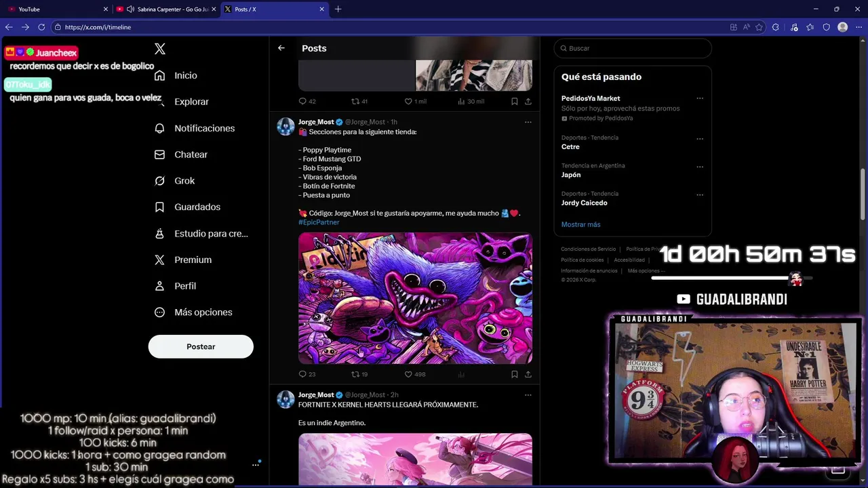Open the Kernel Hearts post image
Viewport: 868px width, 488px height.
(415, 459)
